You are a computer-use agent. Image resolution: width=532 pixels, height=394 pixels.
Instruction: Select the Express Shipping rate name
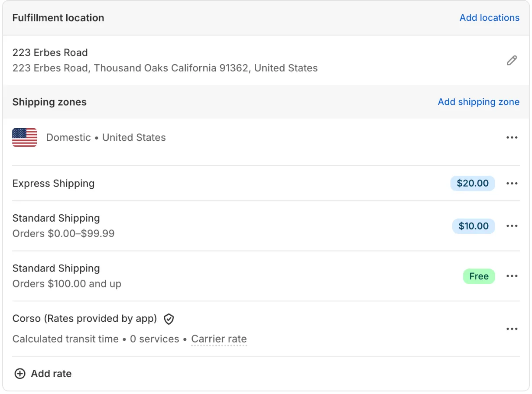click(x=53, y=184)
